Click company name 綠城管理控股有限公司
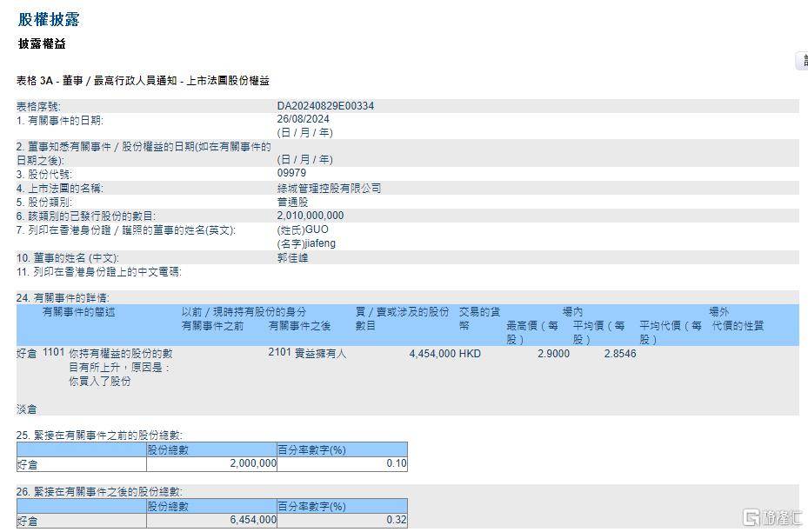 (329, 188)
